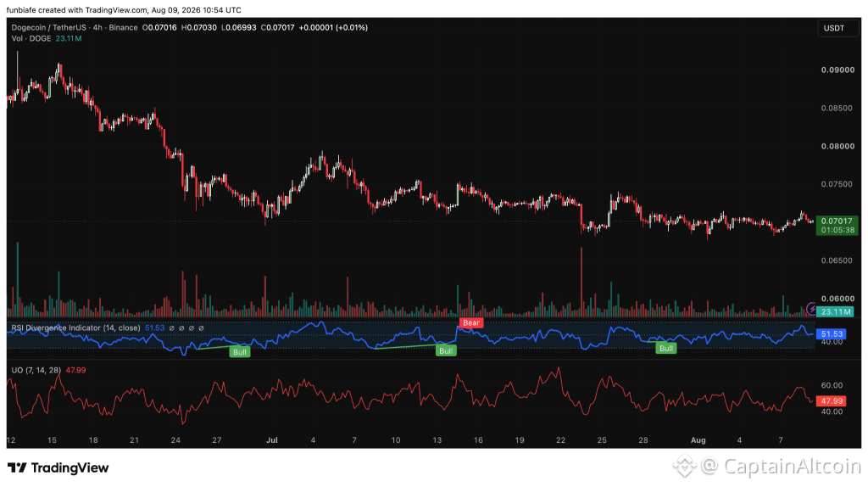868x487 pixels.
Task: Click the blue 51.53 RSI scale label
Action: tap(831, 334)
